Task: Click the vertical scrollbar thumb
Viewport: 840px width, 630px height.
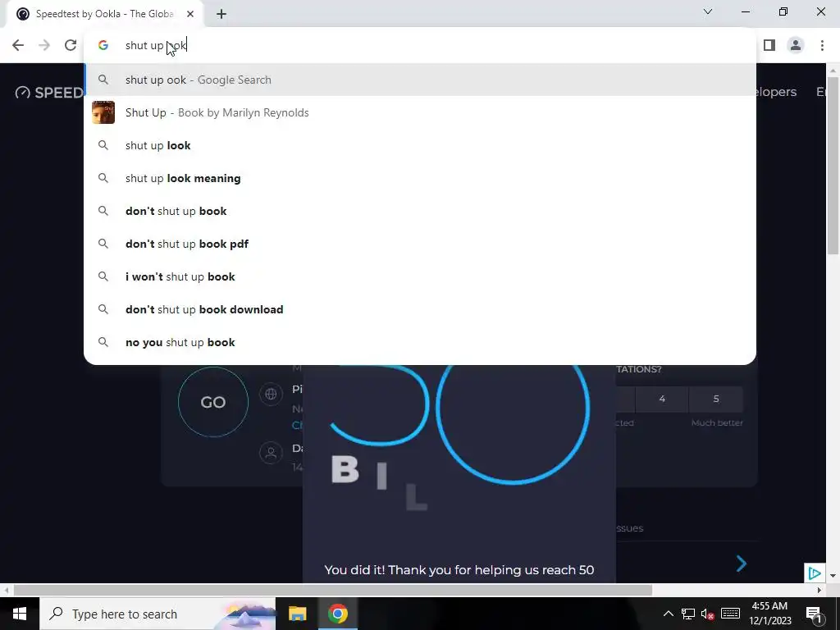Action: pyautogui.click(x=833, y=166)
